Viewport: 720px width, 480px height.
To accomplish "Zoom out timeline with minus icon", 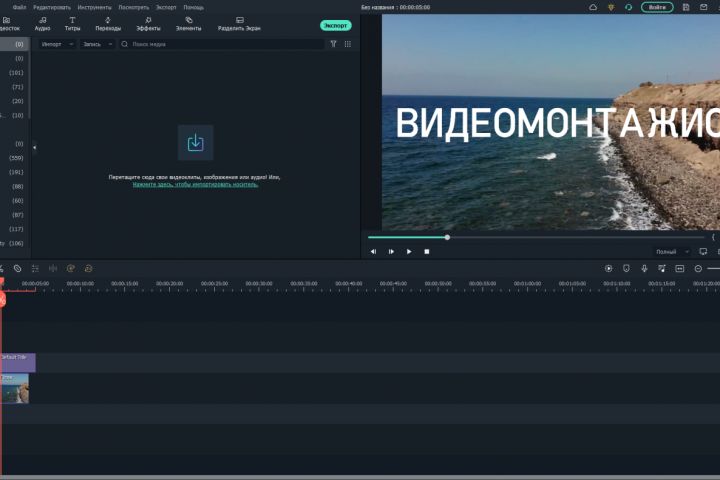I will [x=698, y=269].
